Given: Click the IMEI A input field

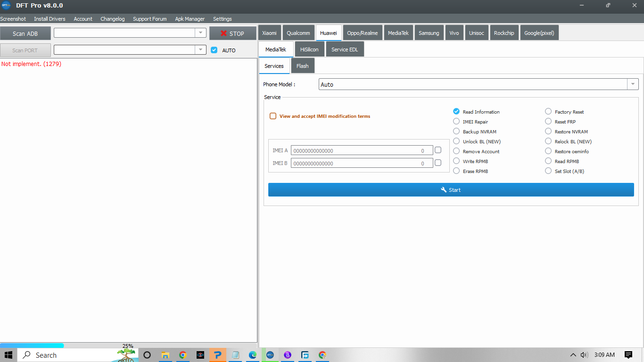Looking at the screenshot, I should coord(362,150).
